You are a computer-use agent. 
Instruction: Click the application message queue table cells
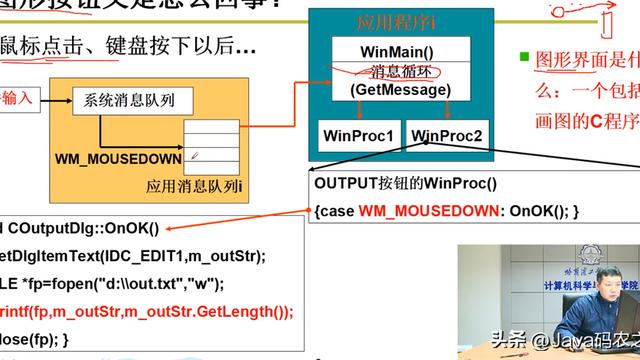pos(211,147)
